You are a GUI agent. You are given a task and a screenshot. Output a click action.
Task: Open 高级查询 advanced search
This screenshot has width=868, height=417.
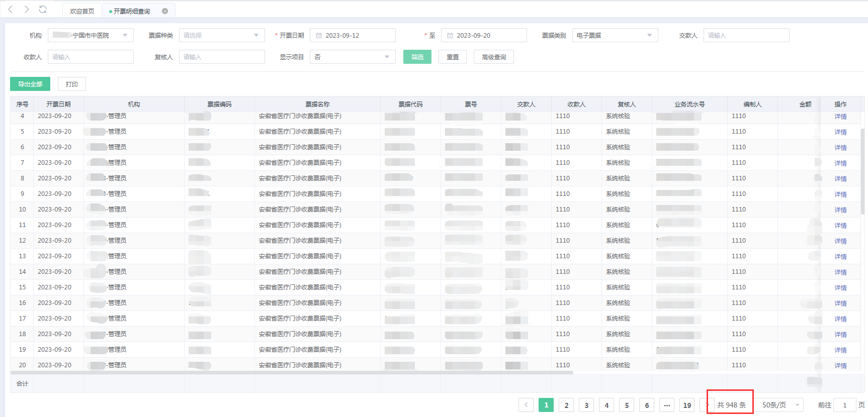[494, 57]
